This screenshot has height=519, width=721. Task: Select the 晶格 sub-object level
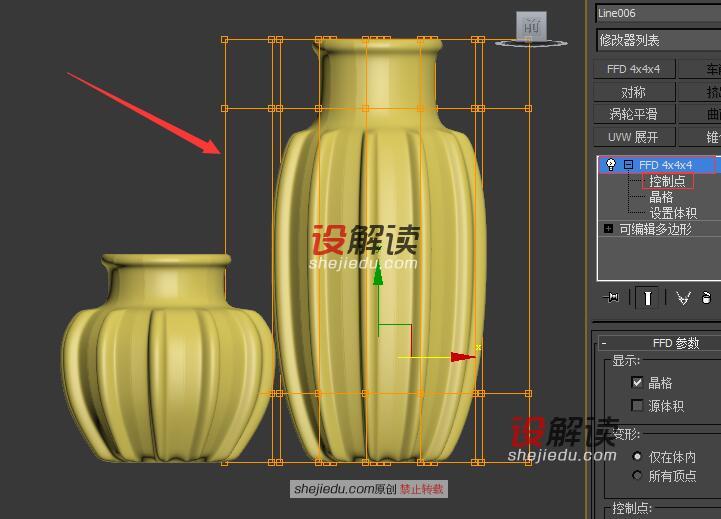(661, 197)
